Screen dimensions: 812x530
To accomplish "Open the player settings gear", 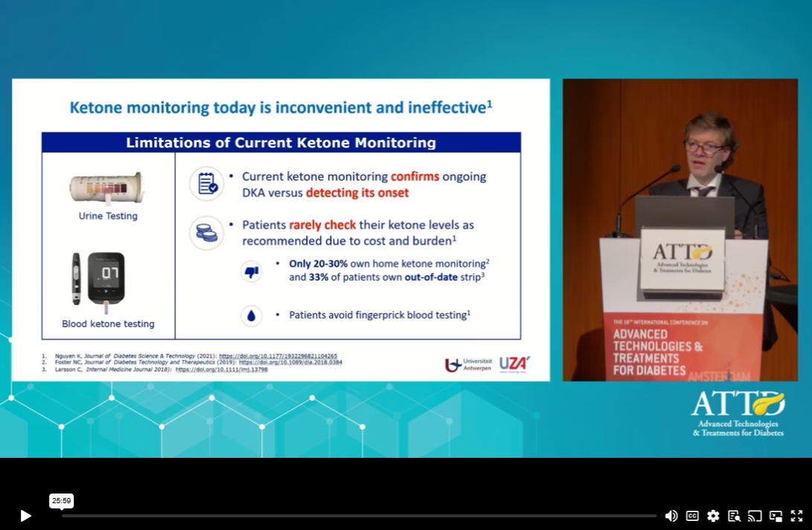I will tap(713, 516).
